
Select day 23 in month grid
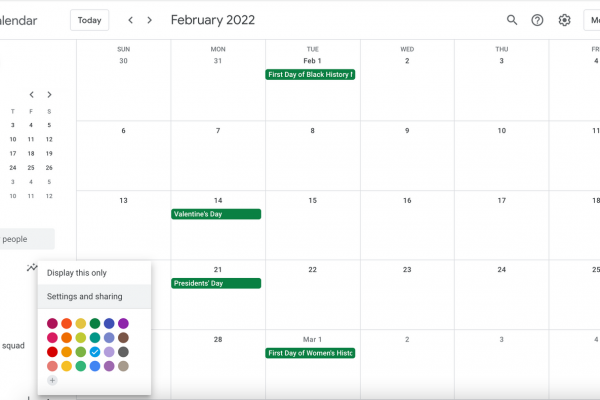407,270
